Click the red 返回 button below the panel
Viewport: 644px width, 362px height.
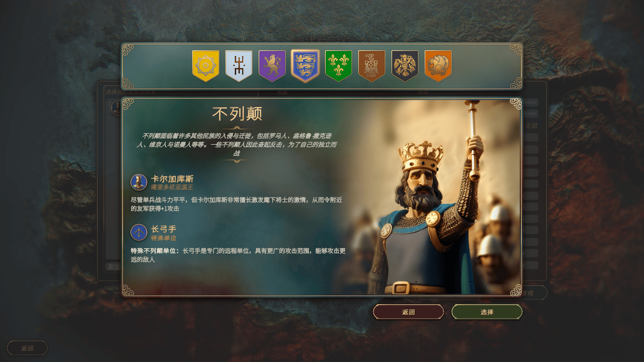(x=409, y=312)
